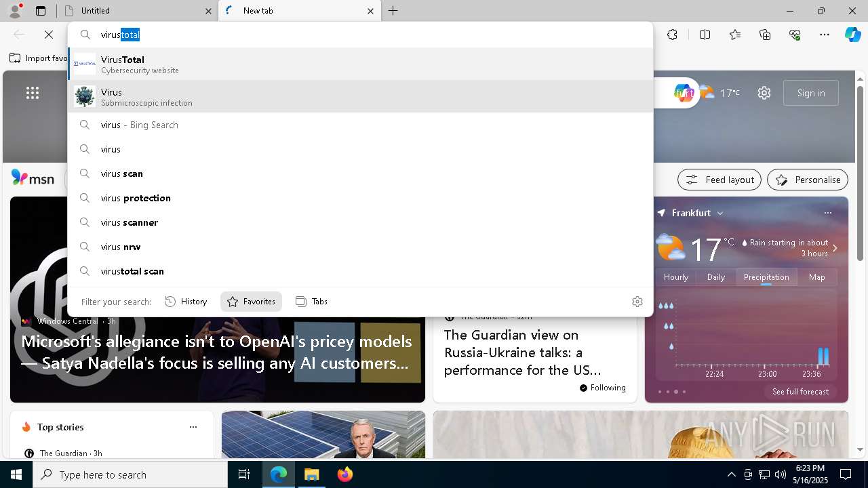Viewport: 868px width, 488px height.
Task: Switch to the Daily weather tab
Action: (716, 277)
